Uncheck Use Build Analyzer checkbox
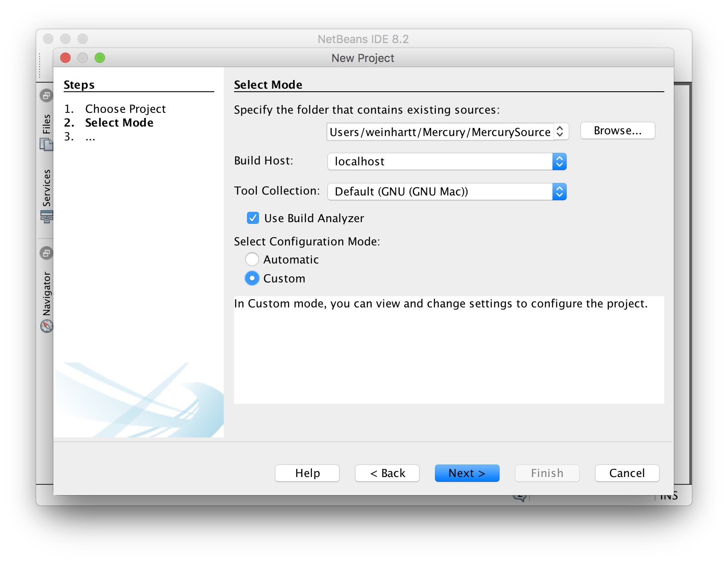 tap(253, 218)
